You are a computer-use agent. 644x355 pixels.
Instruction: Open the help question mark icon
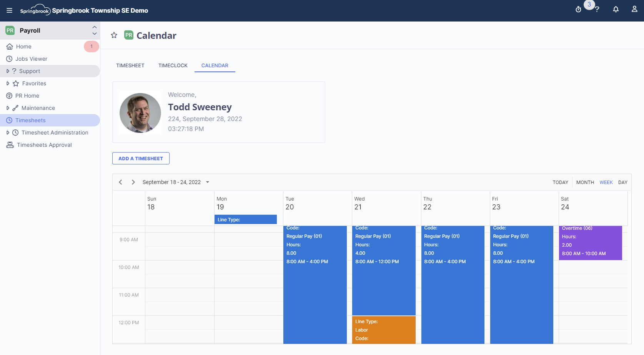pos(597,9)
